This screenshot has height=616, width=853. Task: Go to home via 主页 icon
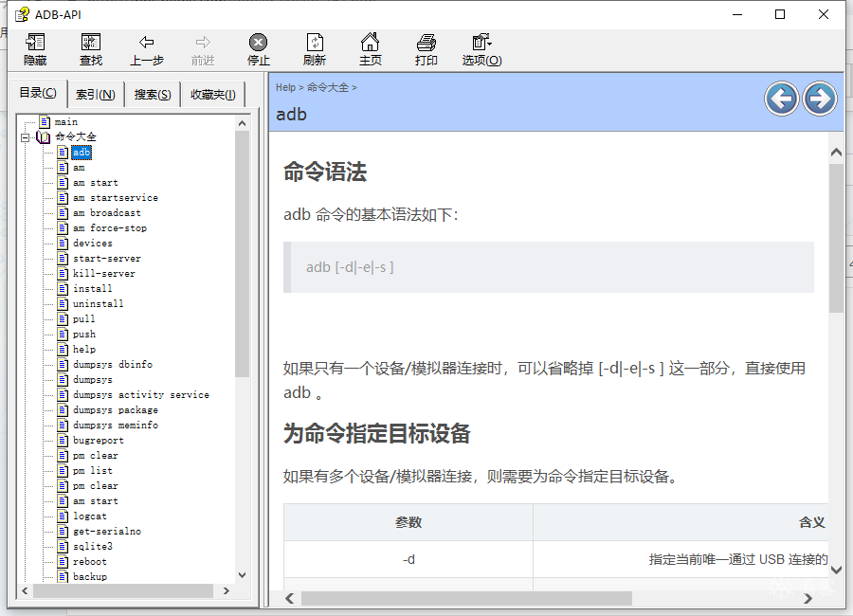tap(371, 49)
